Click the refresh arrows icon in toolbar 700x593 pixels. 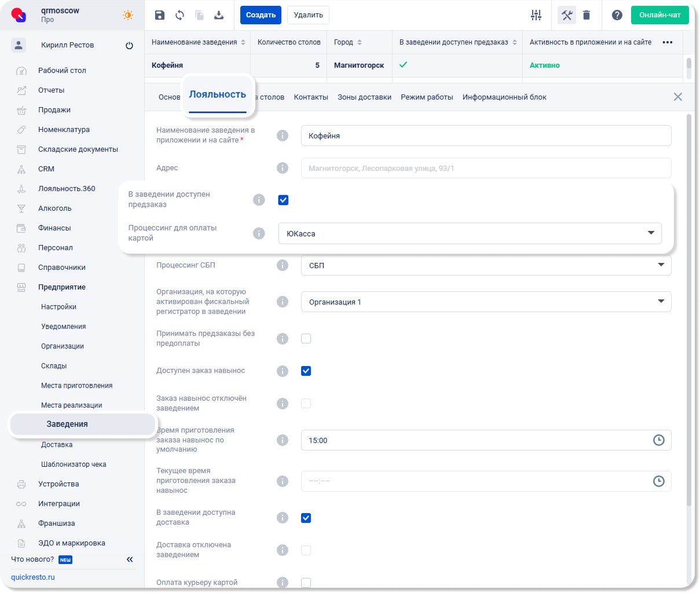(179, 15)
